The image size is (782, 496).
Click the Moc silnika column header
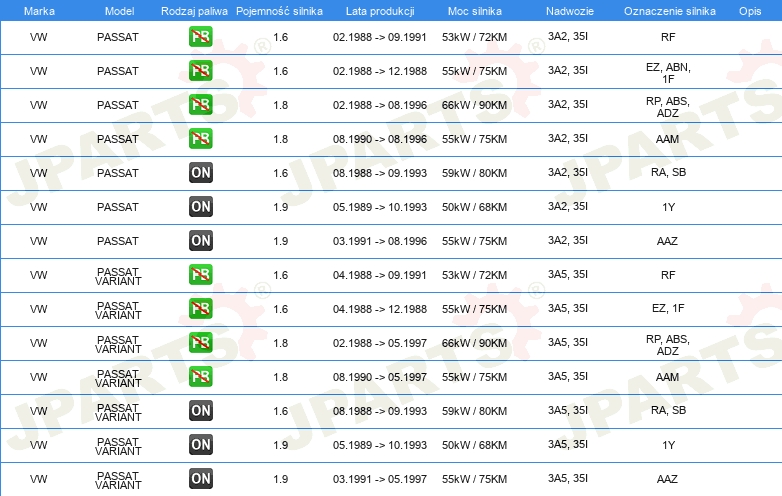[475, 11]
